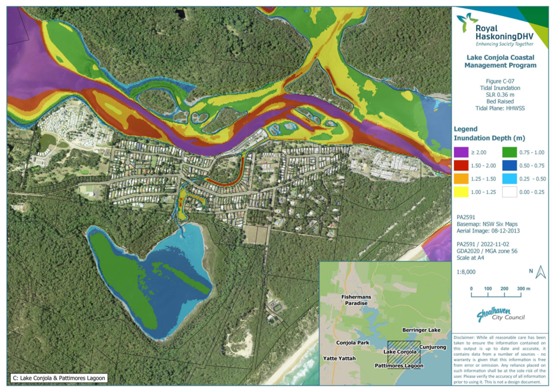
Task: Click the white 0.00 - 0.25 legend swatch
Action: 509,192
